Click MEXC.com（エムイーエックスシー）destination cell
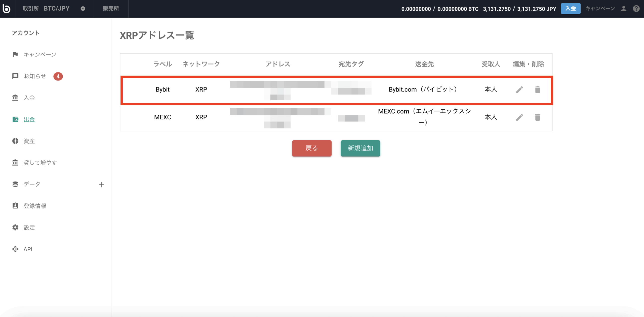 pos(424,117)
